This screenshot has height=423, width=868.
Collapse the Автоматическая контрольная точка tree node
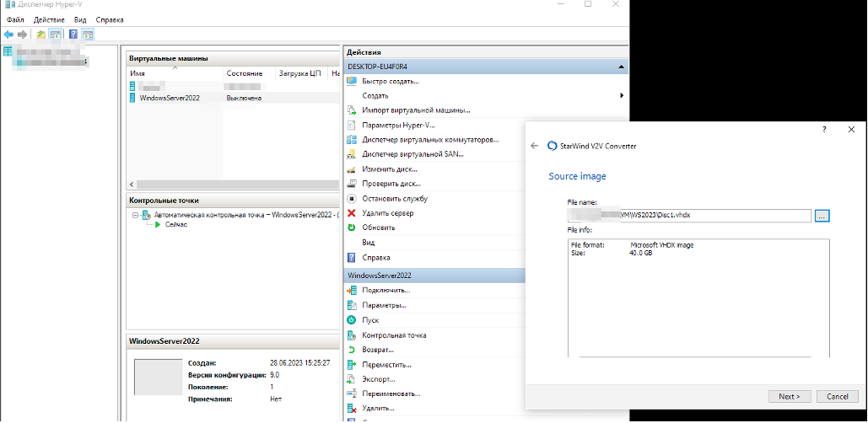pyautogui.click(x=136, y=215)
